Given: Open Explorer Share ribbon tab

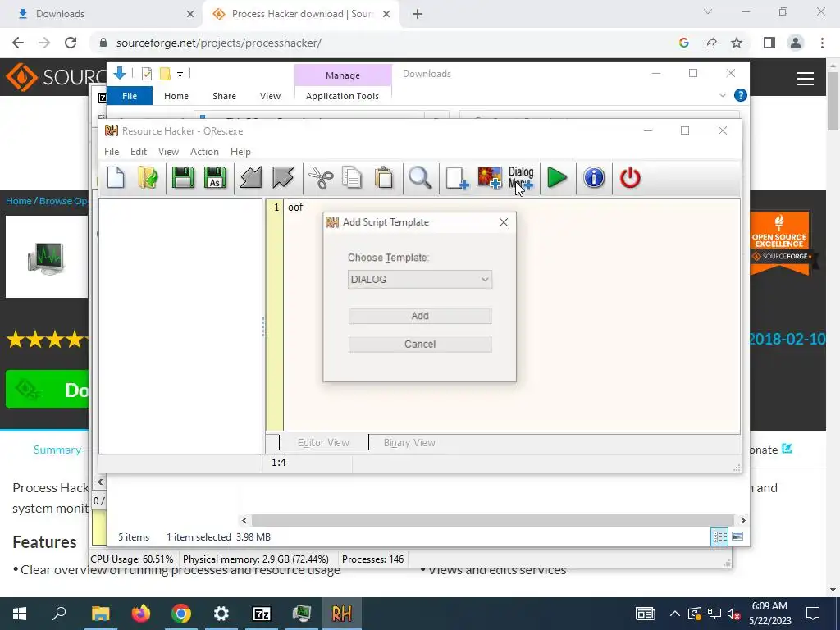Looking at the screenshot, I should coord(224,96).
